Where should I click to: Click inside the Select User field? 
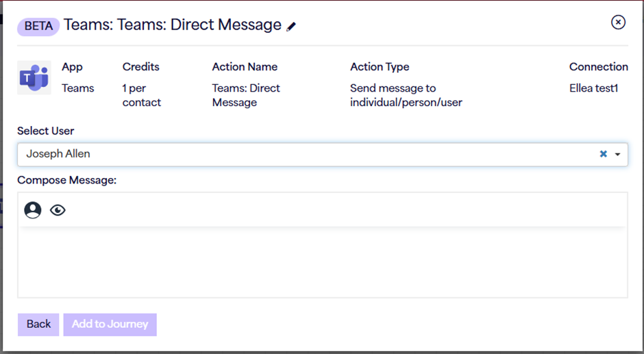click(x=323, y=155)
